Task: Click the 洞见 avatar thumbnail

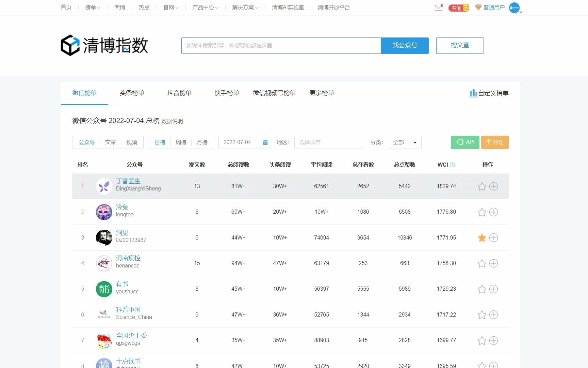Action: [104, 238]
